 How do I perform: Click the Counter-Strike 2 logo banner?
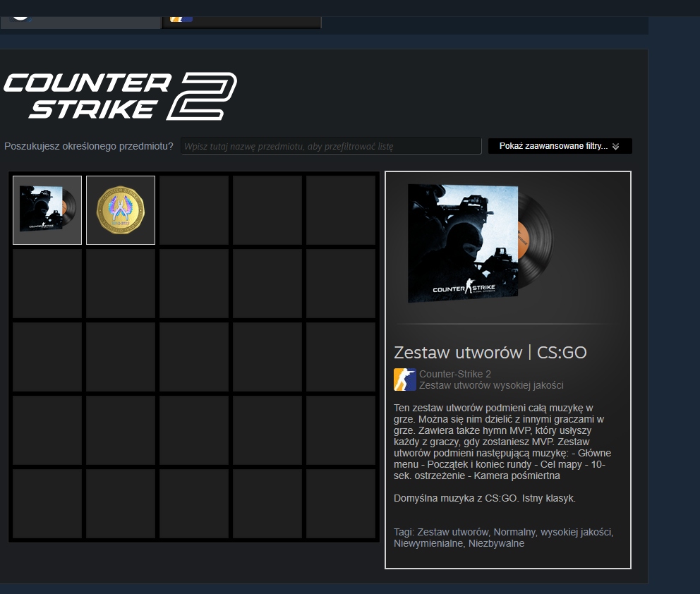[x=121, y=96]
